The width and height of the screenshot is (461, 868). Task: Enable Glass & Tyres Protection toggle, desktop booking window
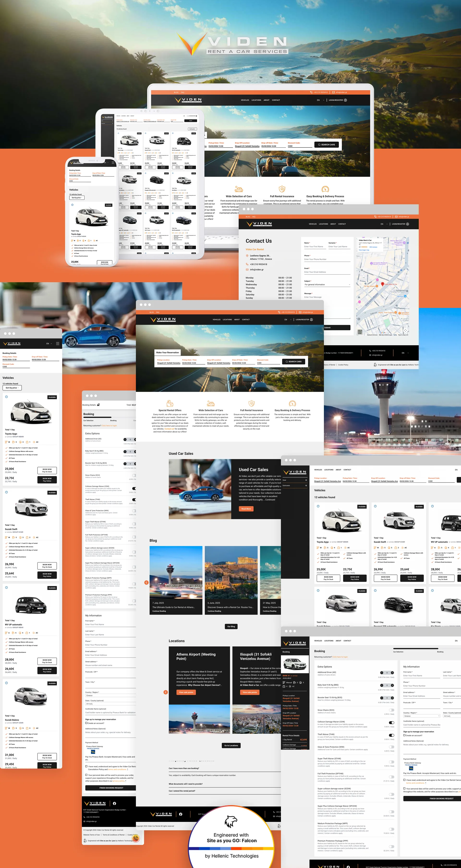[391, 747]
